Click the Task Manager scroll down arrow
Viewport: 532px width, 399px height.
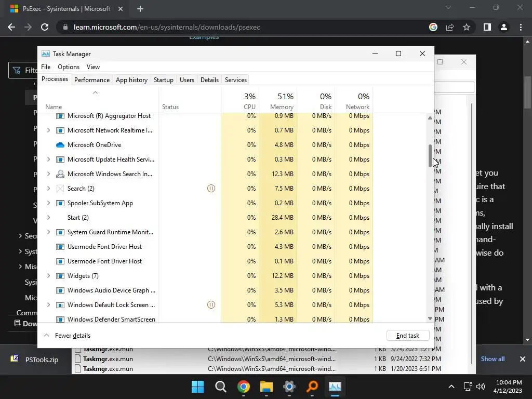430,318
